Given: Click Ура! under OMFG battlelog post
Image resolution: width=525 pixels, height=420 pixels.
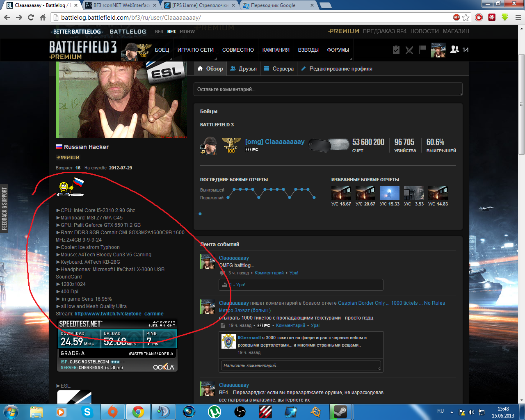Looking at the screenshot, I should 294,273.
